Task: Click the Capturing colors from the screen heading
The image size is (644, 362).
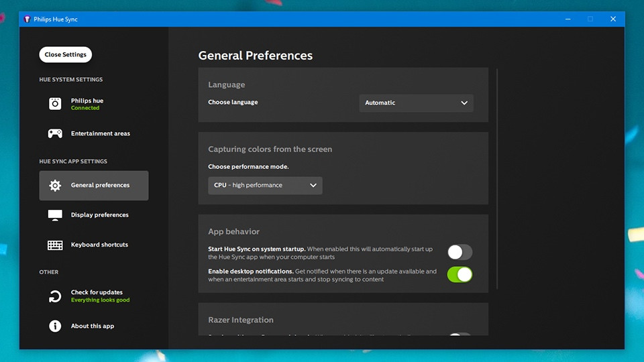Action: (x=270, y=149)
